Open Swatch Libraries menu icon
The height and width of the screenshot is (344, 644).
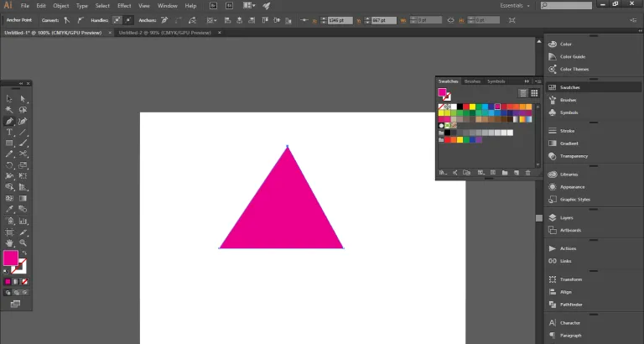[x=443, y=173]
